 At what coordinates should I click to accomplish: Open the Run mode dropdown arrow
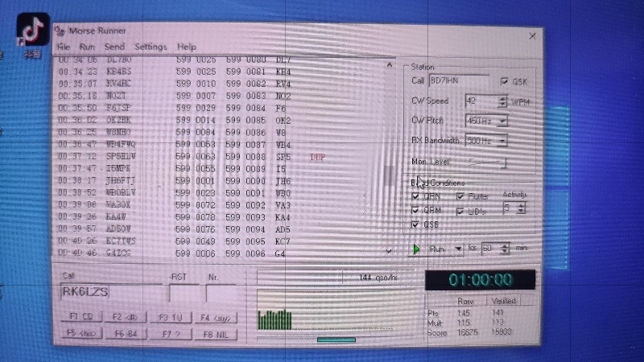point(458,249)
